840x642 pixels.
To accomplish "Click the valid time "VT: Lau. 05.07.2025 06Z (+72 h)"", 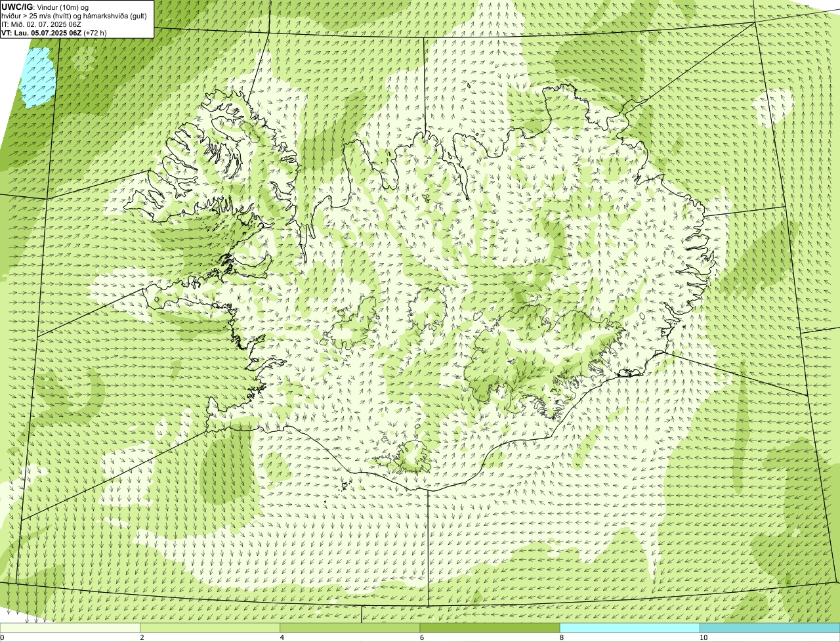I will point(54,33).
